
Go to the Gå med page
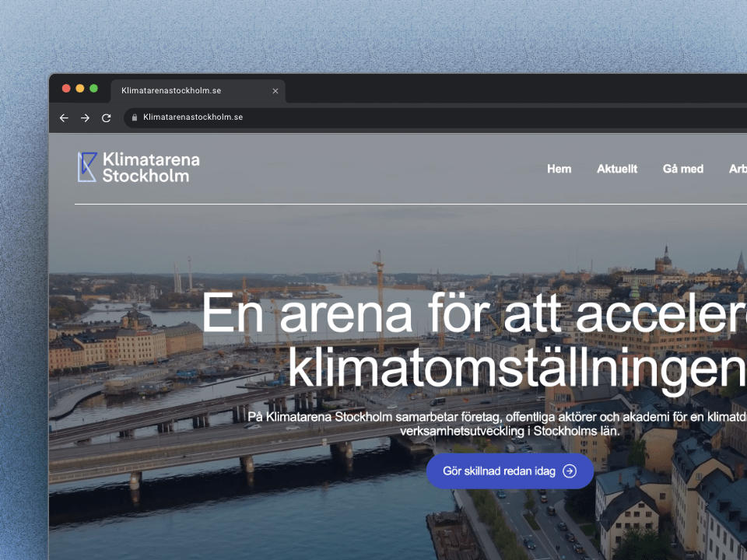click(x=682, y=169)
